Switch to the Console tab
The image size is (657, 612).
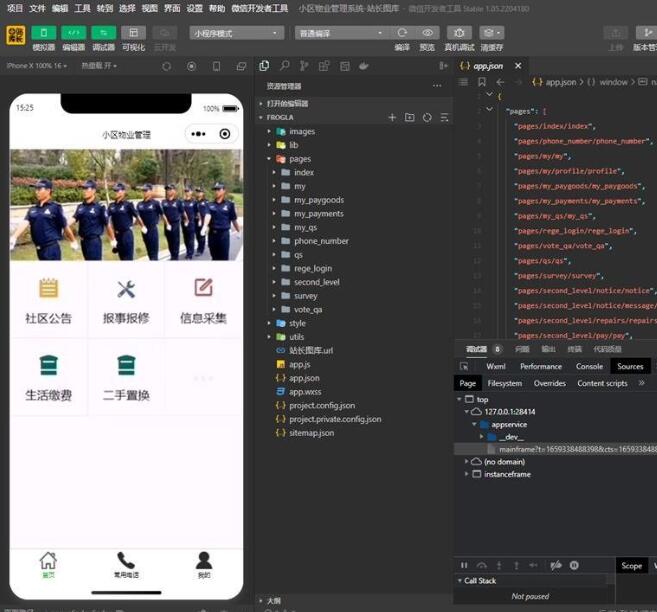click(x=589, y=366)
